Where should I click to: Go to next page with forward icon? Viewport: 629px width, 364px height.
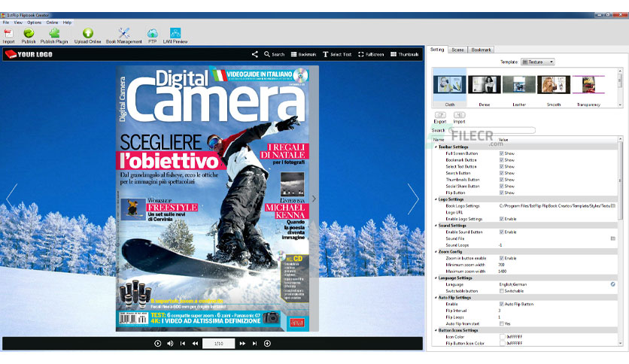tap(242, 344)
